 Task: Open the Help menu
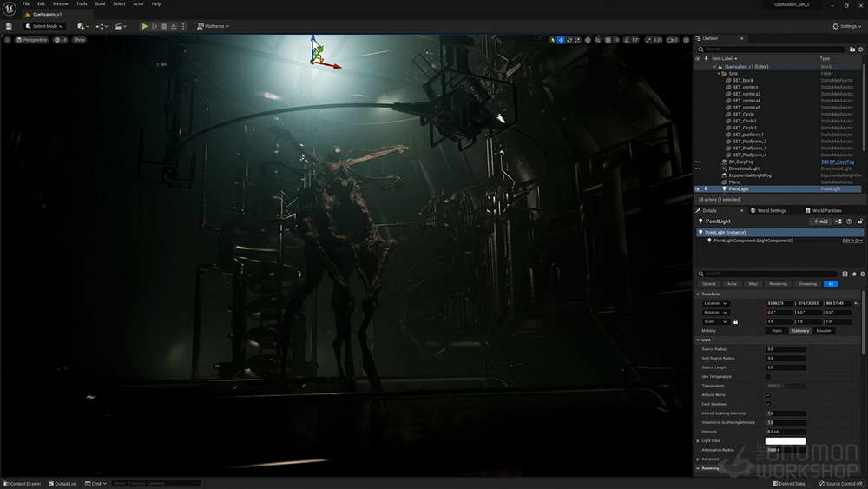click(156, 3)
